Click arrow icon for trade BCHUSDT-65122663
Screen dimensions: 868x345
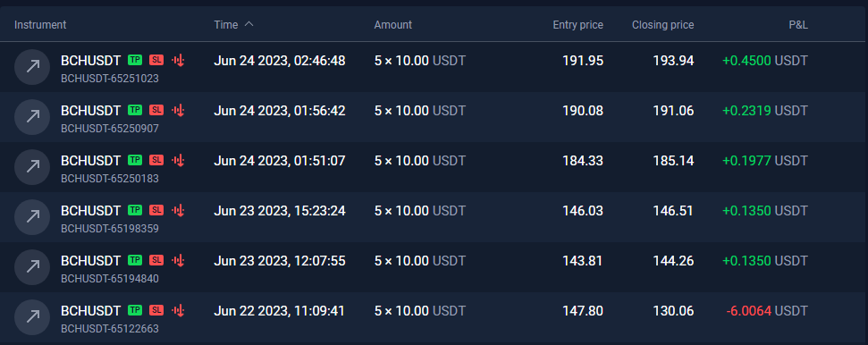coord(32,317)
